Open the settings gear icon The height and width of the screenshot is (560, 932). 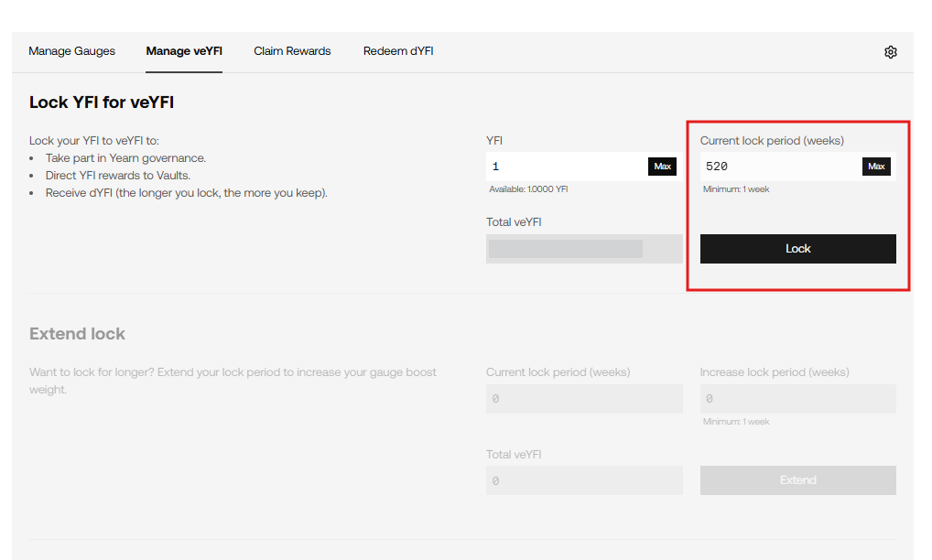pyautogui.click(x=890, y=52)
